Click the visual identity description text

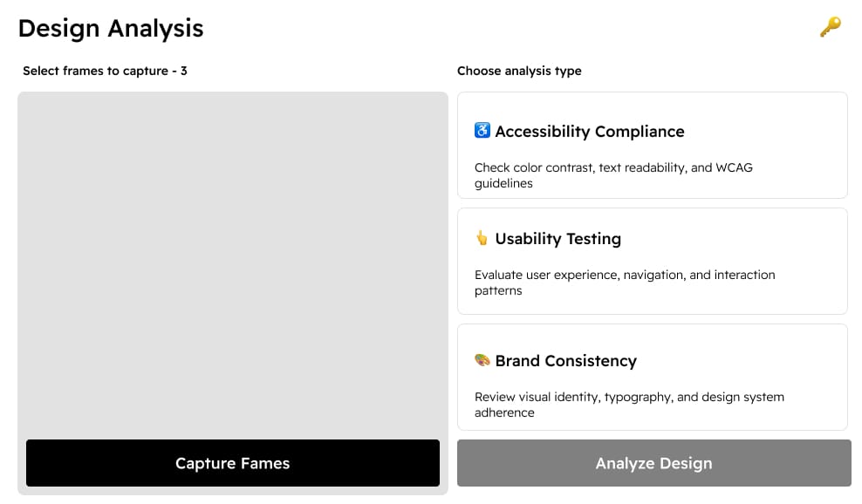point(629,405)
